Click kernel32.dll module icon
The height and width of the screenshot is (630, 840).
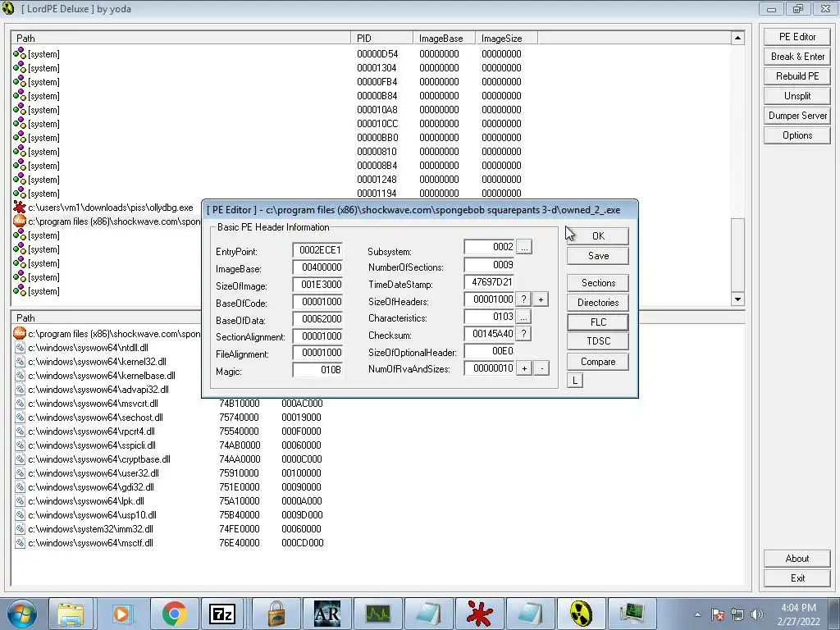20,362
